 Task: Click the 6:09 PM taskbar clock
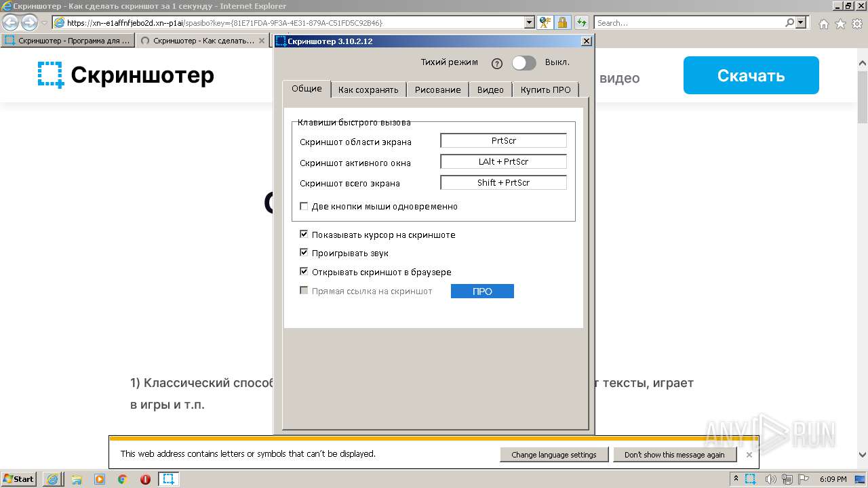[833, 479]
